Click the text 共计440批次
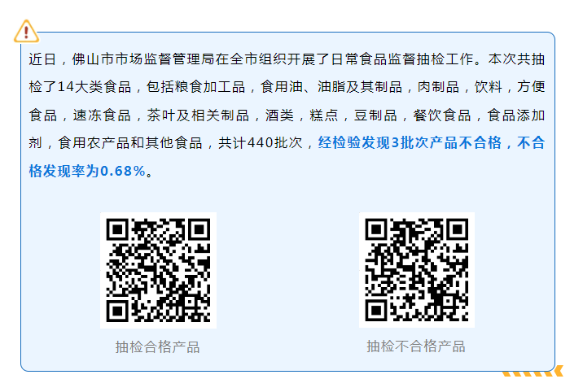The height and width of the screenshot is (392, 583). (x=261, y=143)
